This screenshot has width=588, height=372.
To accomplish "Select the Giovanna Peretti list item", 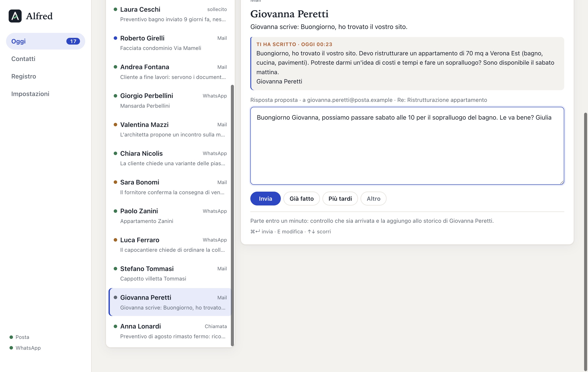I will pos(170,302).
